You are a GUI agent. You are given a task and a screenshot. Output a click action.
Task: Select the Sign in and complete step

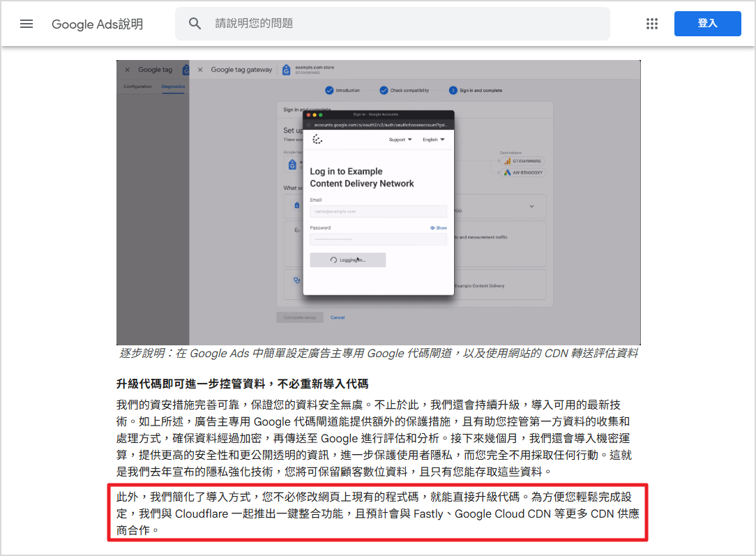[x=476, y=91]
